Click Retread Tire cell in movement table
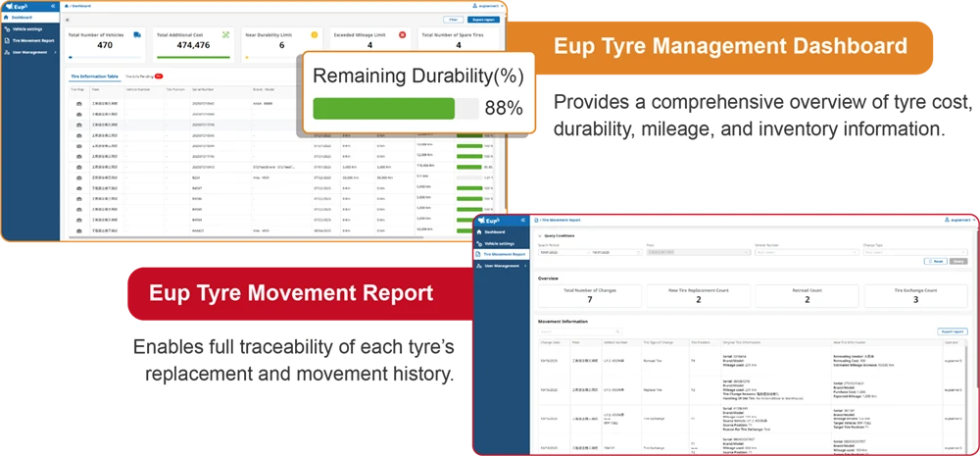The height and width of the screenshot is (456, 980). (x=653, y=362)
